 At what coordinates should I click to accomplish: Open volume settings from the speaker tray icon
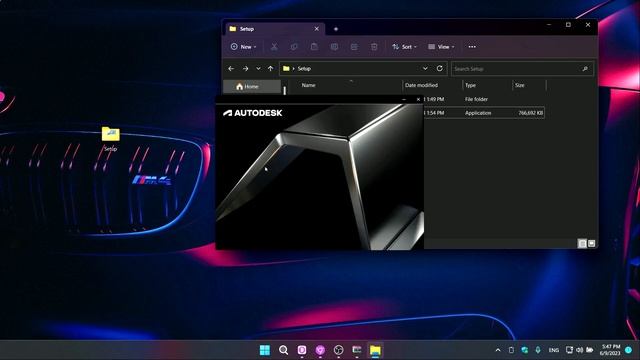(x=580, y=350)
